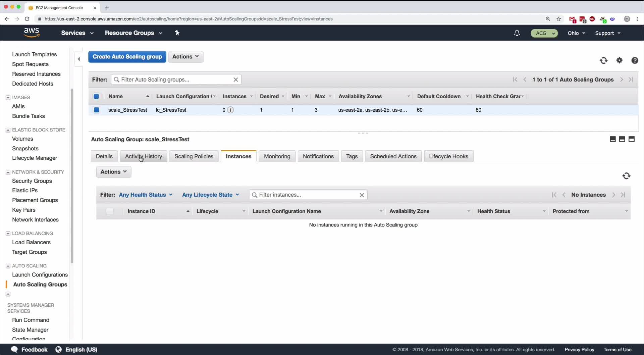This screenshot has height=355, width=644.
Task: Click the browser address bar URL
Action: pos(189,19)
